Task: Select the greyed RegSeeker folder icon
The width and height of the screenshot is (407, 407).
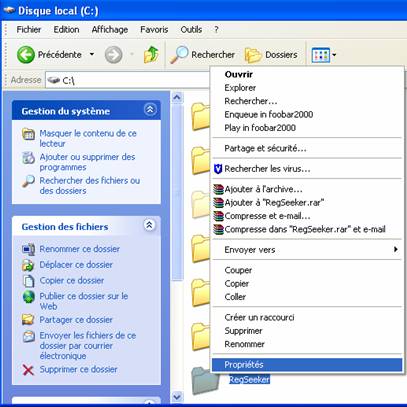Action: pyautogui.click(x=206, y=381)
